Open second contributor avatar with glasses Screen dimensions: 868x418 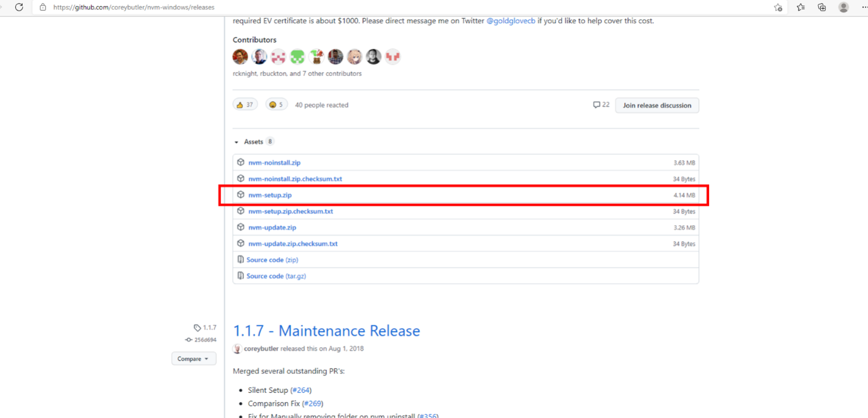pyautogui.click(x=260, y=57)
